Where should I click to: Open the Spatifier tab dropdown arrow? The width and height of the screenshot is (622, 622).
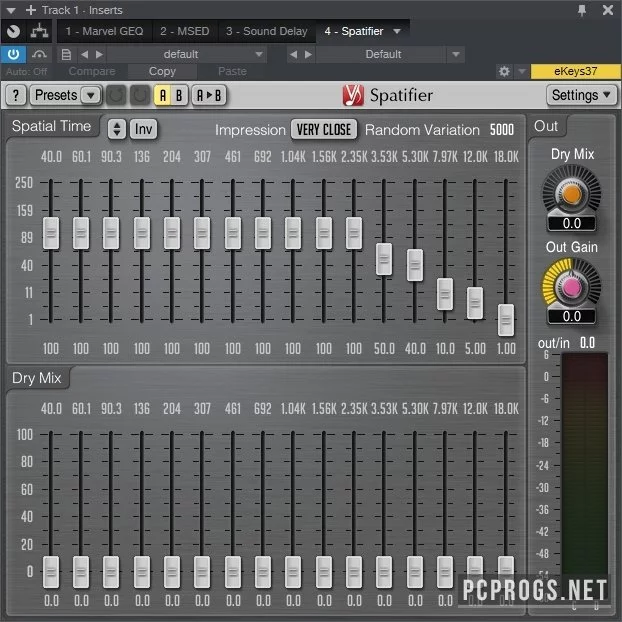coord(397,31)
